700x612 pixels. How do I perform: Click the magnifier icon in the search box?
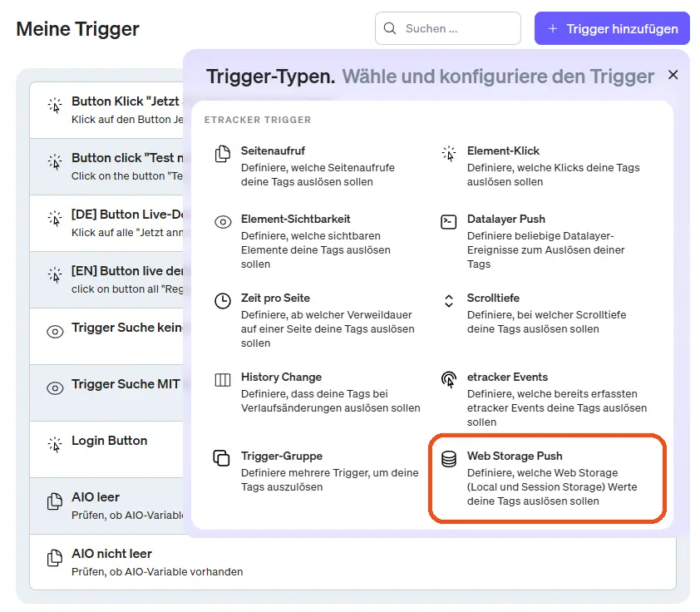[x=389, y=28]
